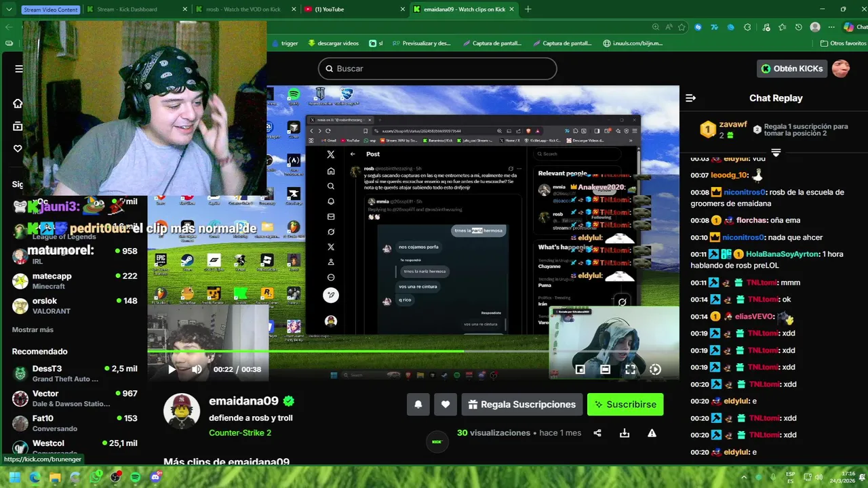Screen dimensions: 868x488
Task: Open the tab search dropdown arrow
Action: (x=9, y=9)
